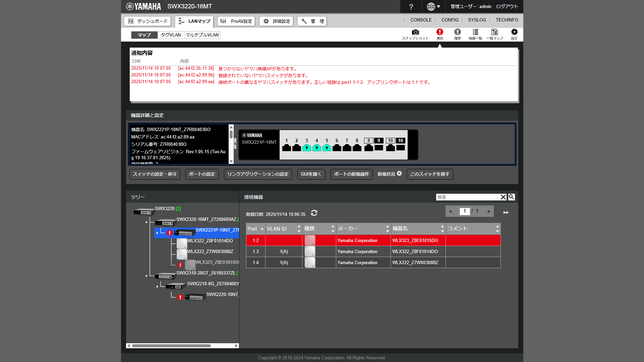Take a snapshot with the camera icon
The height and width of the screenshot is (362, 644).
[415, 33]
